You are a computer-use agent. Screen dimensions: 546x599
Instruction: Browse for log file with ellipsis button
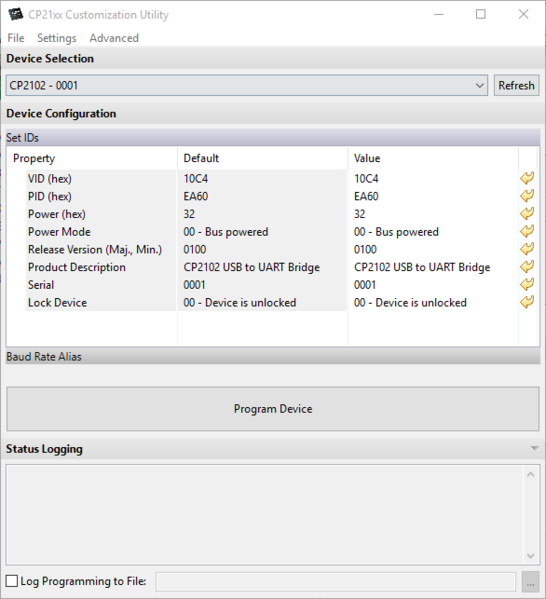[x=530, y=581]
